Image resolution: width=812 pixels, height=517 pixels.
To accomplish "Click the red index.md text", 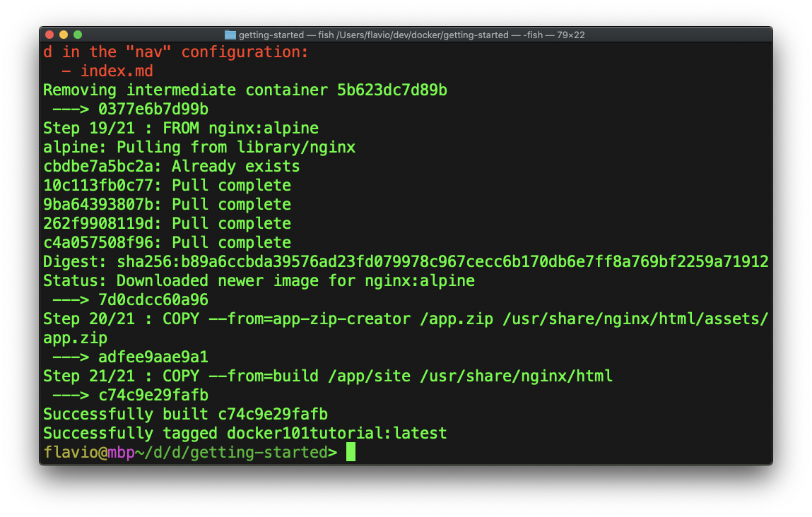I will pyautogui.click(x=117, y=71).
